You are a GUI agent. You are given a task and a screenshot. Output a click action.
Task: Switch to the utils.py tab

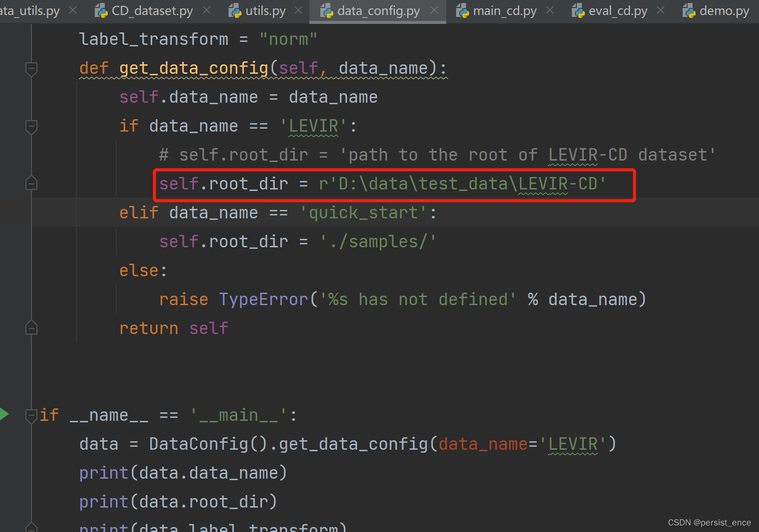point(265,11)
